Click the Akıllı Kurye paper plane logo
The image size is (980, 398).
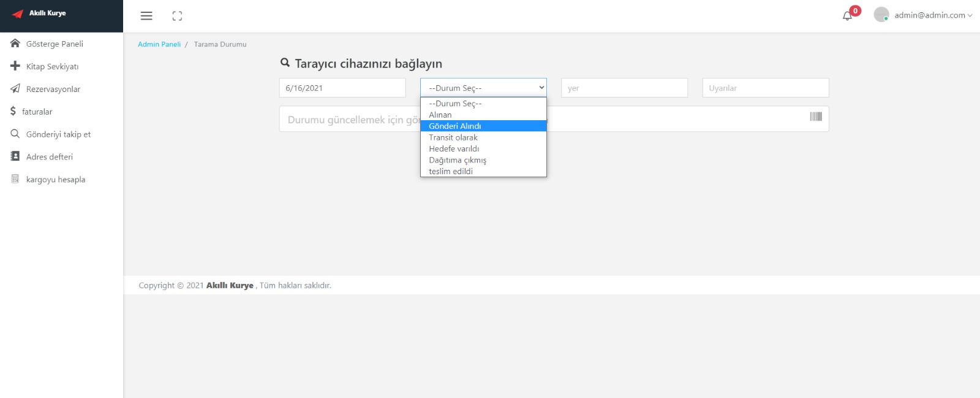[x=18, y=13]
